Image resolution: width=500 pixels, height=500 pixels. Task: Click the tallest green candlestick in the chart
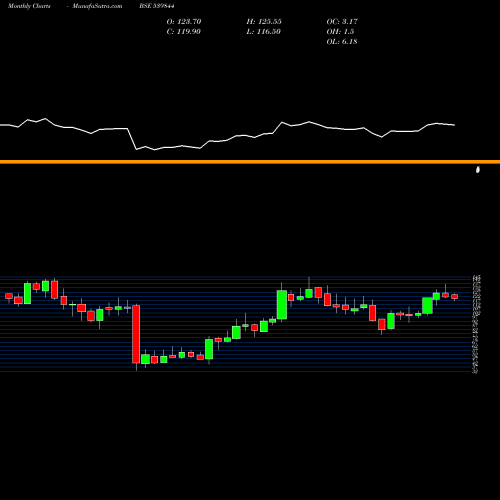click(x=282, y=305)
